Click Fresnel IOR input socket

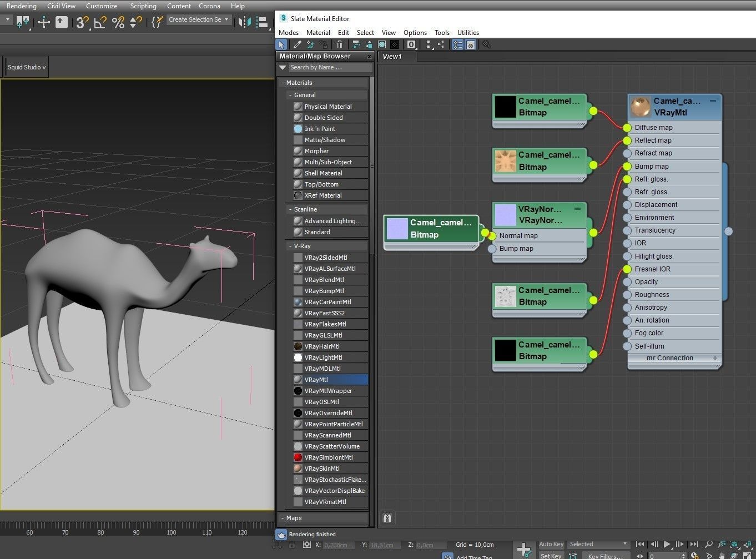point(627,269)
